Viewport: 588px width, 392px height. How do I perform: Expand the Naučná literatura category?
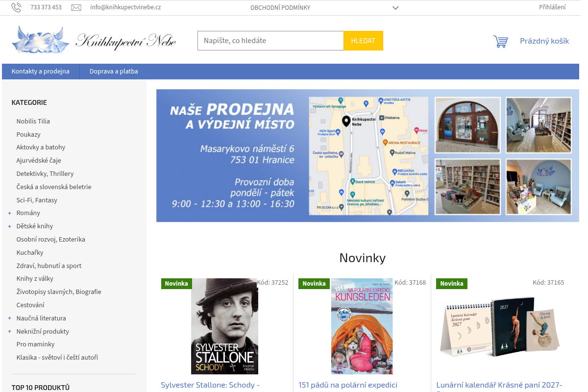[x=9, y=318]
